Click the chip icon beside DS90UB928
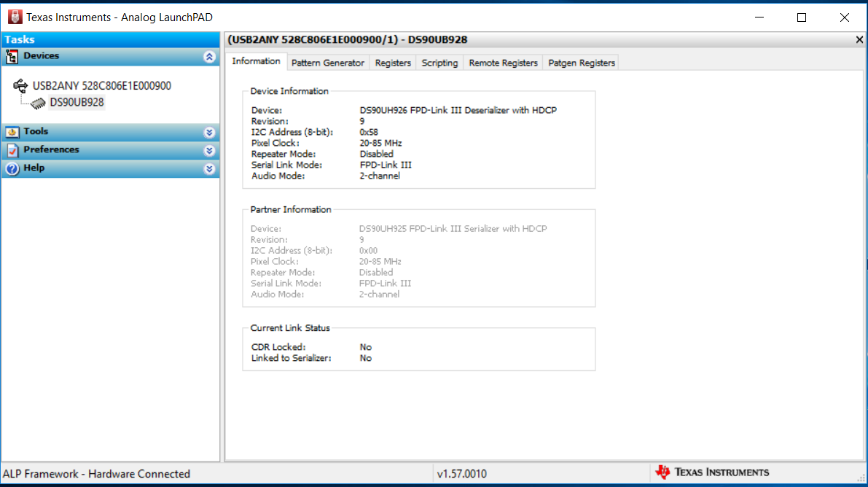This screenshot has height=487, width=868. pyautogui.click(x=38, y=103)
